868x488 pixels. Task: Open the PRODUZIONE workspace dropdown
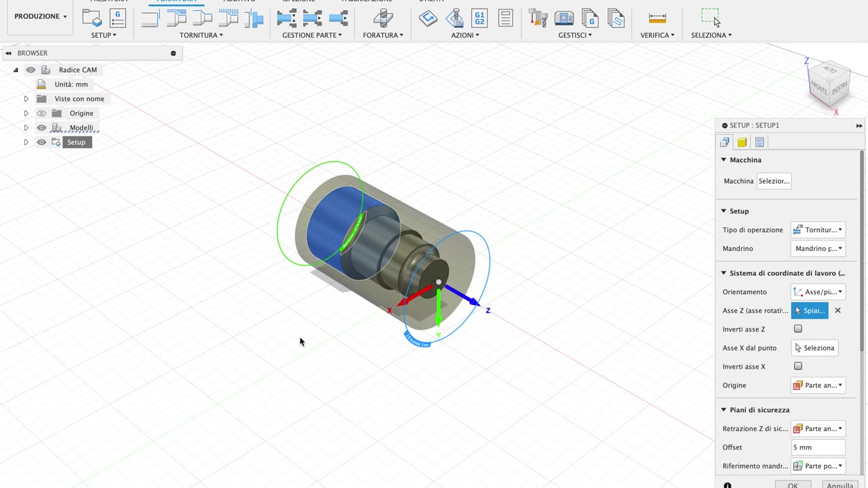point(41,16)
